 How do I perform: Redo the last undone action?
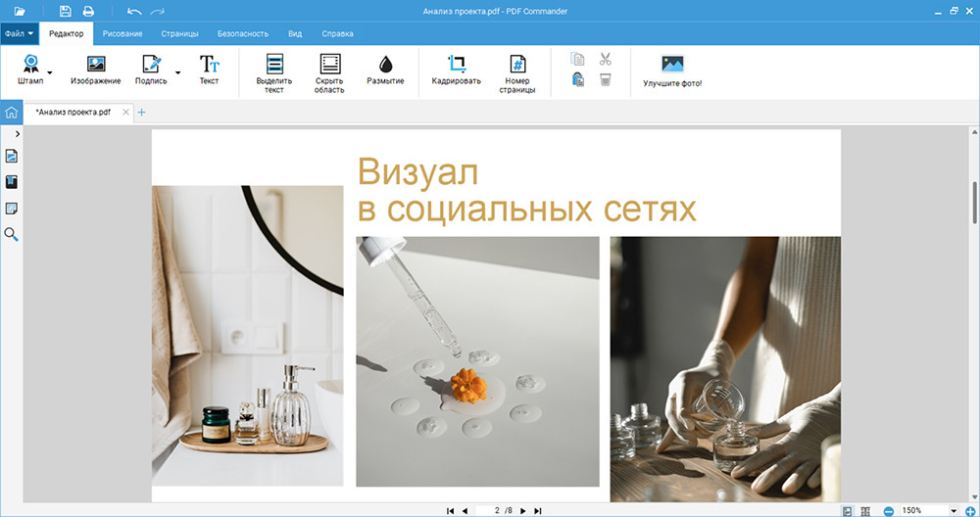pyautogui.click(x=158, y=11)
